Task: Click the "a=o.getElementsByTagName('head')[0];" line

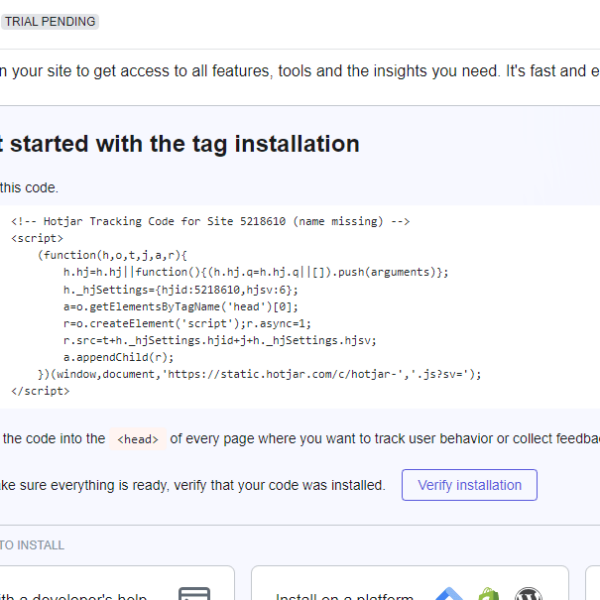Action: click(x=180, y=307)
